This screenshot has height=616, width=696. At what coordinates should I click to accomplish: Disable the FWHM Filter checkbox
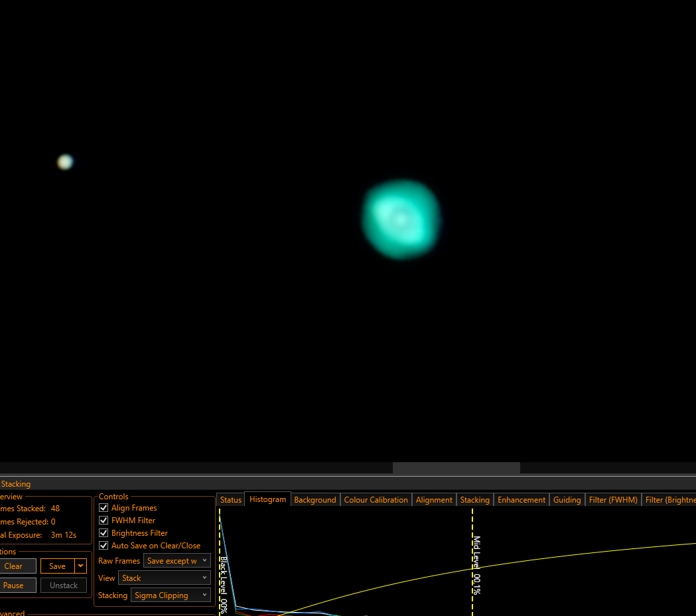104,521
